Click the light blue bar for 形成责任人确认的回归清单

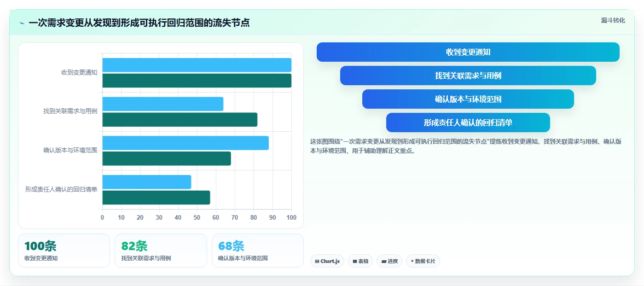[146, 182]
